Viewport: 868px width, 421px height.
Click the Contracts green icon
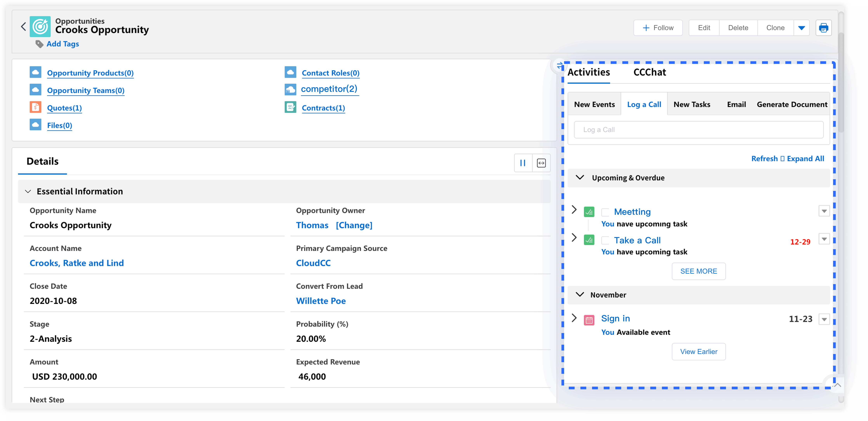[x=290, y=107]
